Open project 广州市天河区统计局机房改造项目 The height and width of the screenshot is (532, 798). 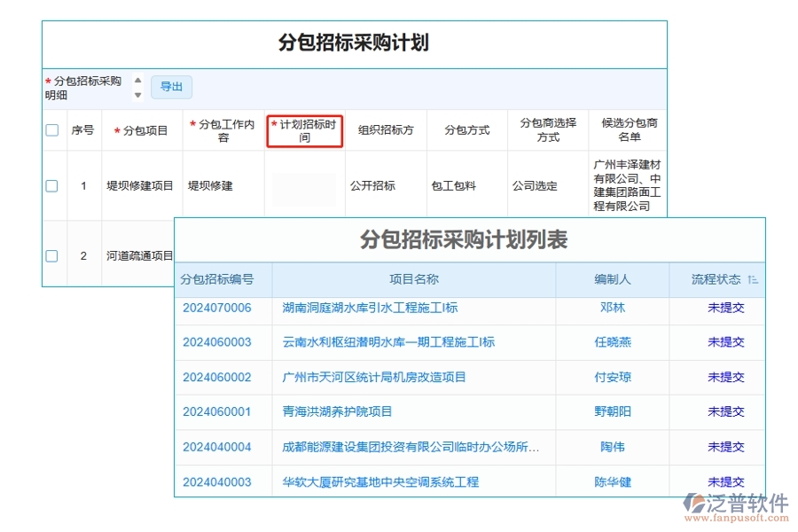point(375,377)
